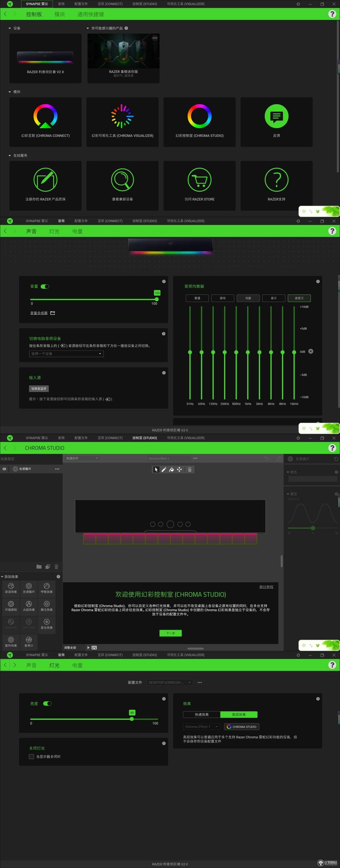
Task: Click the 注册你的 RAZER 产品质保 registration icon
Action: (45, 180)
